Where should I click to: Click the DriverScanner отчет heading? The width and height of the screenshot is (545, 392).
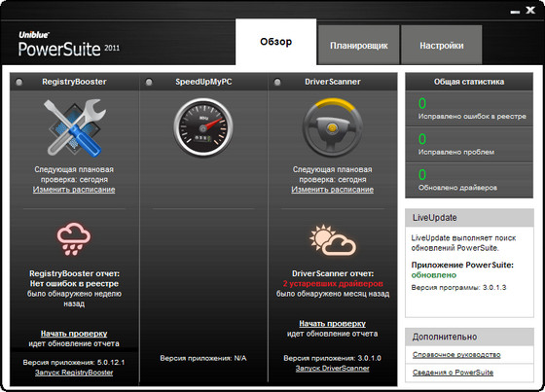333,273
